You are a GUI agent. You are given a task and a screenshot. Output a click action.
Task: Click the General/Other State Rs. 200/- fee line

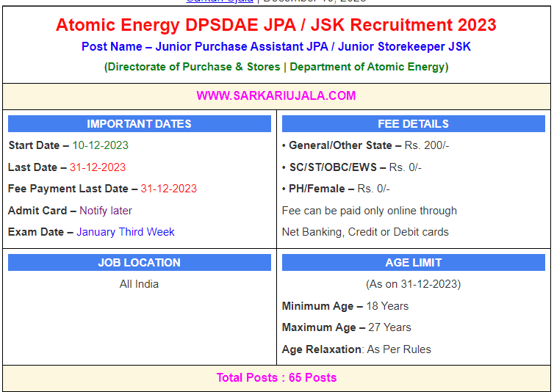click(365, 145)
